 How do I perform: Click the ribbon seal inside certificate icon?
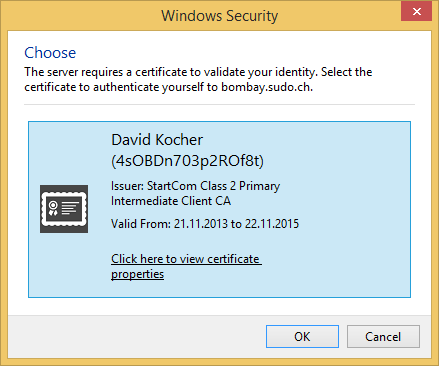pyautogui.click(x=53, y=208)
